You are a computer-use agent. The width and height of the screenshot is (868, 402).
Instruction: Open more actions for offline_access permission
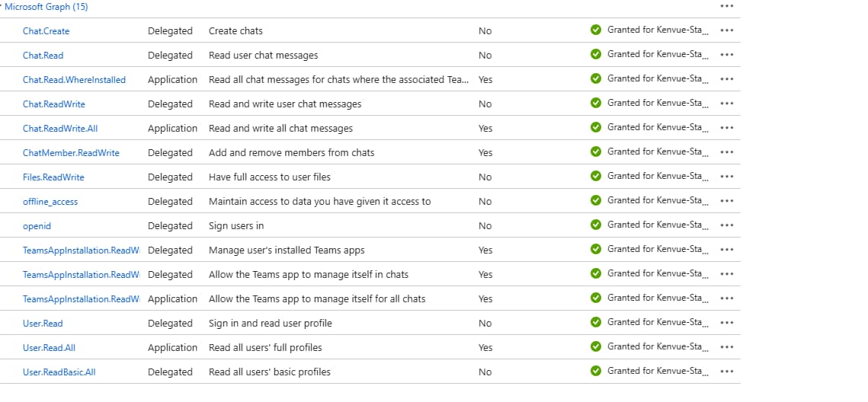point(726,201)
